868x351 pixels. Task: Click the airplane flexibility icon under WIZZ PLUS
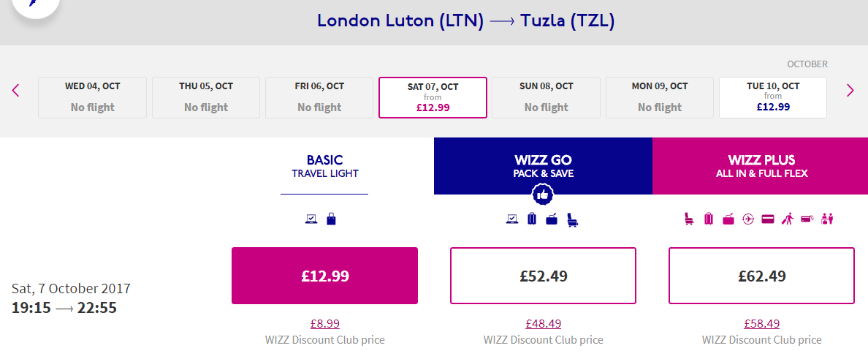click(748, 219)
